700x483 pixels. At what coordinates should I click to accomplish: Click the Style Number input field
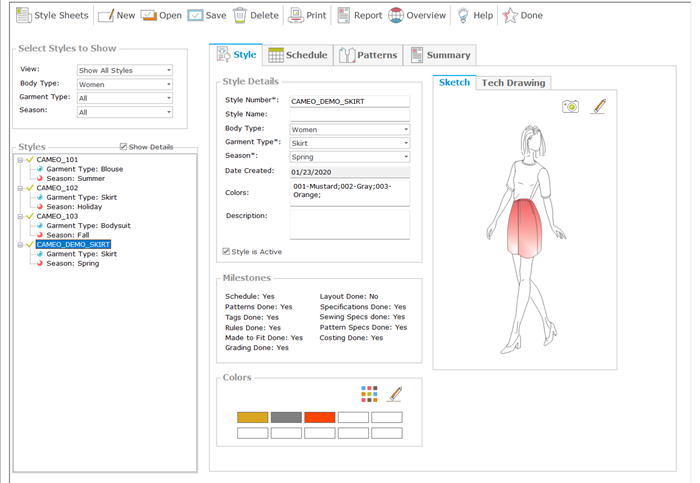pyautogui.click(x=350, y=101)
